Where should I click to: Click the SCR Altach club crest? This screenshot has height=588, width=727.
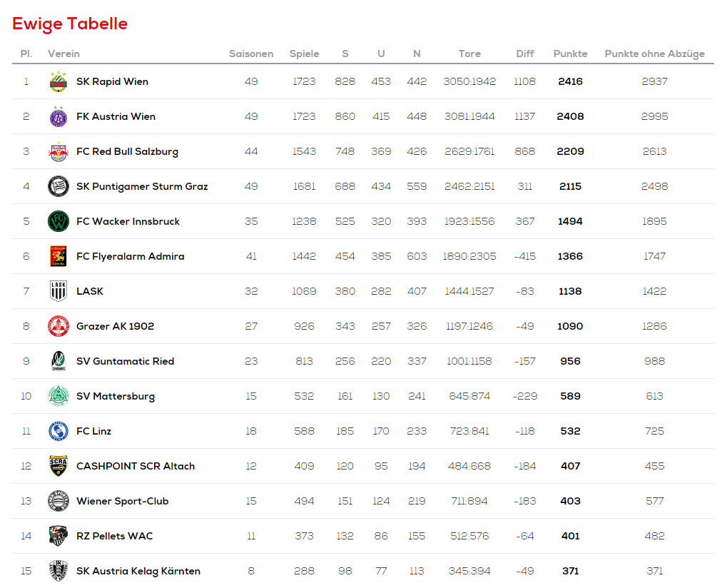tap(59, 466)
